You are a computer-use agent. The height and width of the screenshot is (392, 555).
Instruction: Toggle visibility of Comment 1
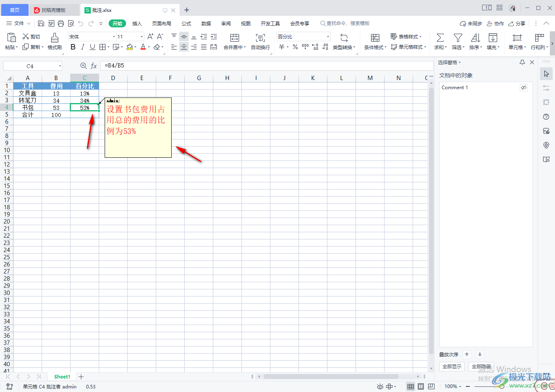(x=524, y=88)
